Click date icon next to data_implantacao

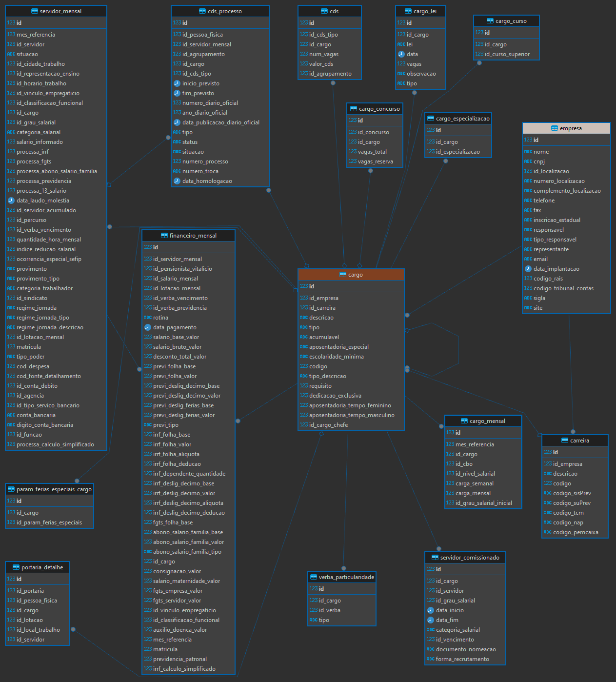pos(528,269)
